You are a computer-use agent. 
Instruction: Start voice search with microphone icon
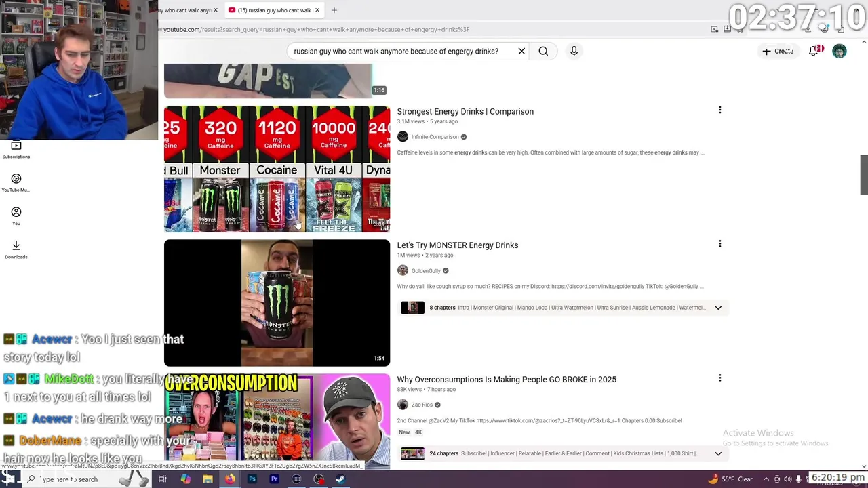pyautogui.click(x=574, y=51)
